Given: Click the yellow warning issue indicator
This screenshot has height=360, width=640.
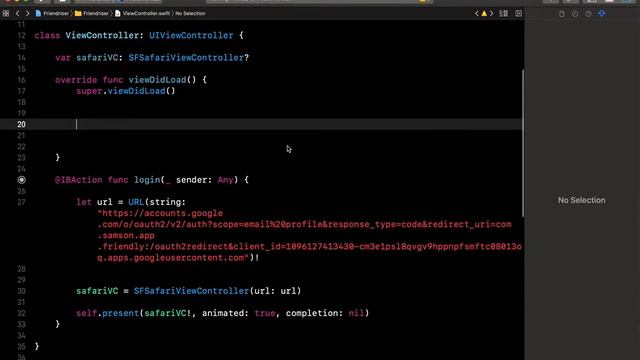Looking at the screenshot, I should tap(484, 13).
